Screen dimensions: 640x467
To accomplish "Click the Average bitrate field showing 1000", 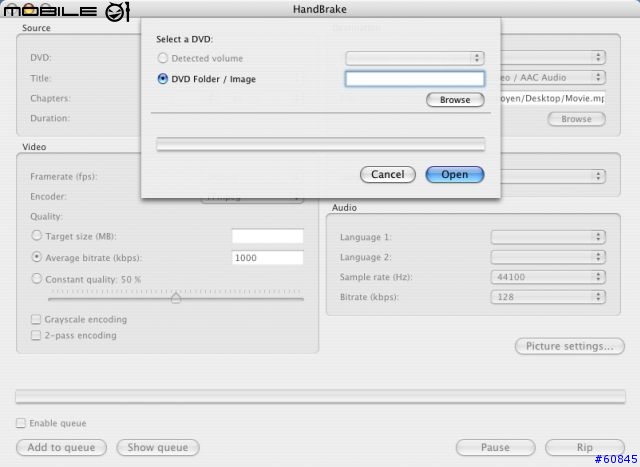I will (267, 258).
